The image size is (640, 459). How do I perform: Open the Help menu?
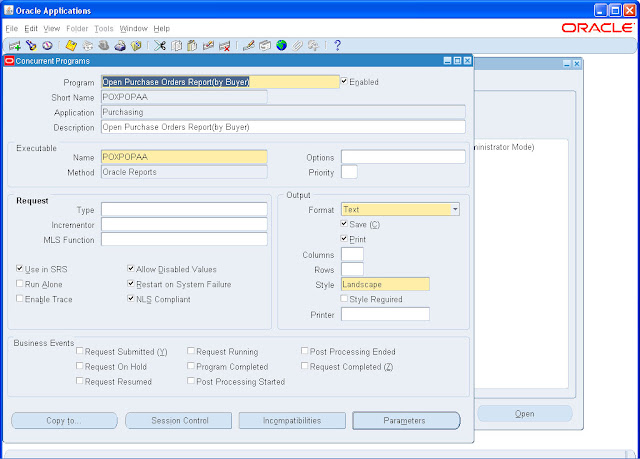tap(162, 29)
